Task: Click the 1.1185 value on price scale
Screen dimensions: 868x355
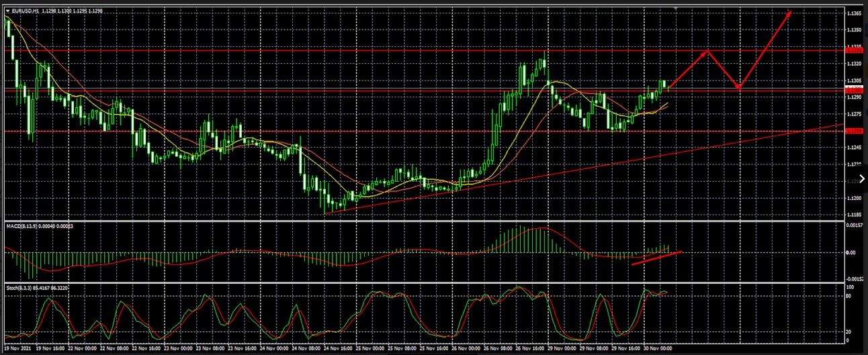Action: click(855, 215)
